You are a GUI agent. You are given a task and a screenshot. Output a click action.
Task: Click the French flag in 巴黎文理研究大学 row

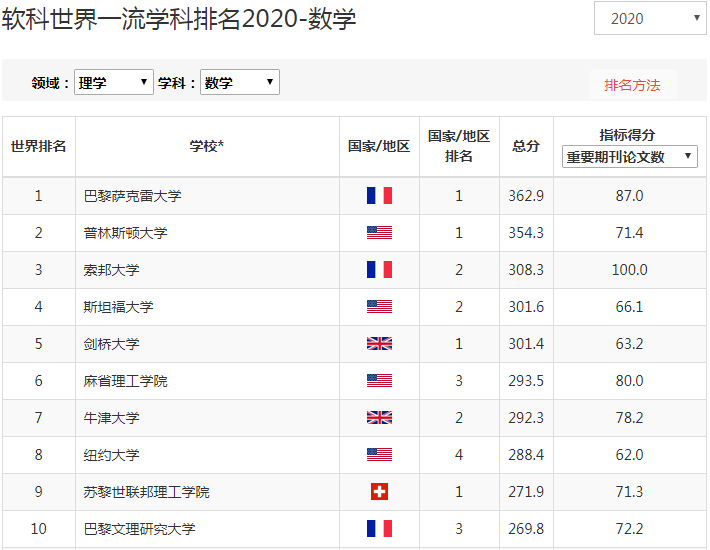[379, 528]
